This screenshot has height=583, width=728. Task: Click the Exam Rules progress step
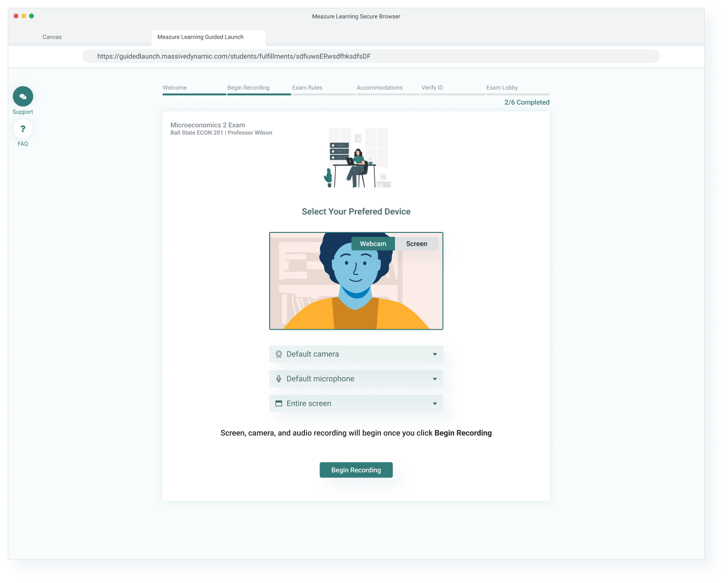coord(307,88)
